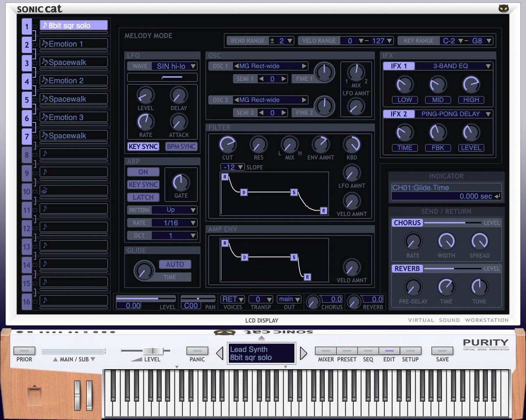Toggle LFO BPM SYNC
Screen dimensions: 526x420
pyautogui.click(x=181, y=146)
